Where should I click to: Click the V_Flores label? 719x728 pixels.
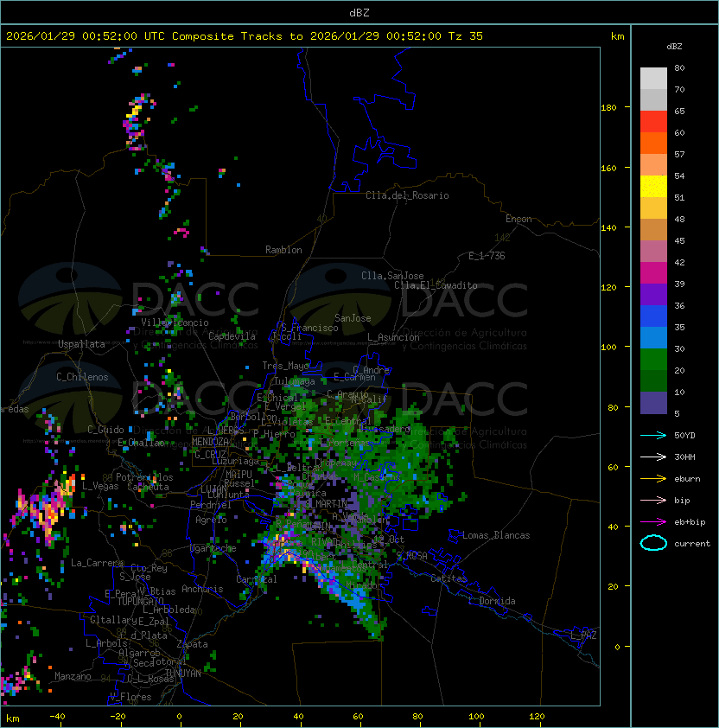[x=130, y=697]
